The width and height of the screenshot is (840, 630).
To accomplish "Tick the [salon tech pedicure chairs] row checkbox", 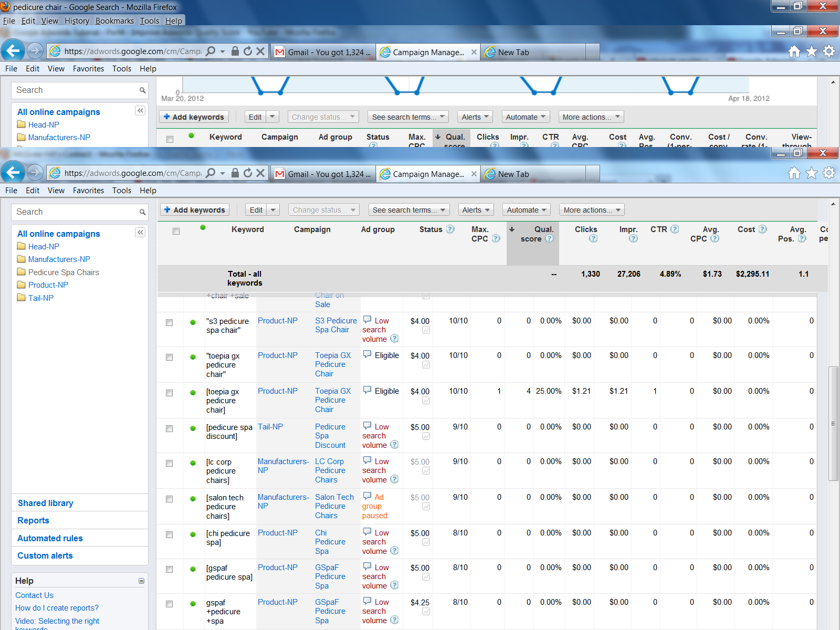I will [169, 499].
